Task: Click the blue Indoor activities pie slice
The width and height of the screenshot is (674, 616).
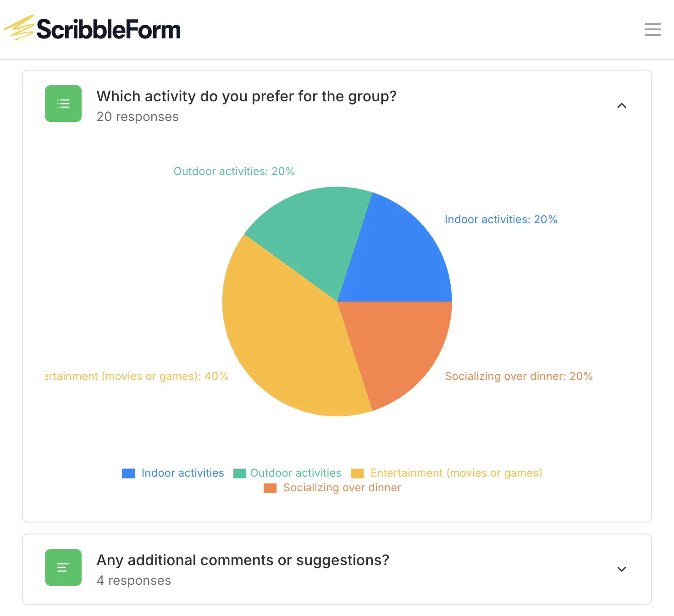Action: pyautogui.click(x=399, y=257)
